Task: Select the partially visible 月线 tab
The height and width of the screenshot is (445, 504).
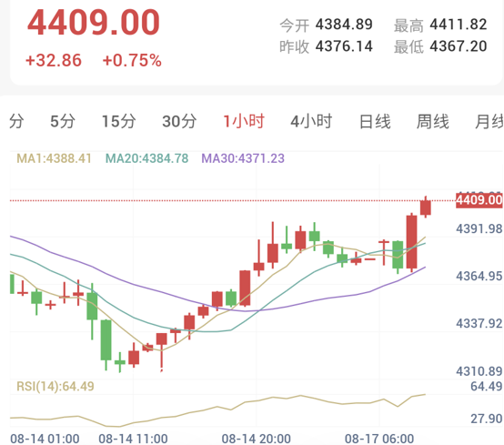Action: pos(489,122)
